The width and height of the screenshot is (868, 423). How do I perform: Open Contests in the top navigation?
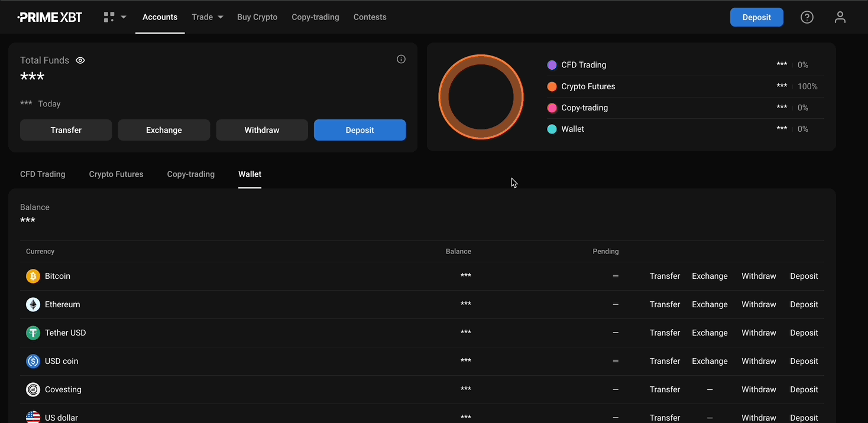coord(370,17)
